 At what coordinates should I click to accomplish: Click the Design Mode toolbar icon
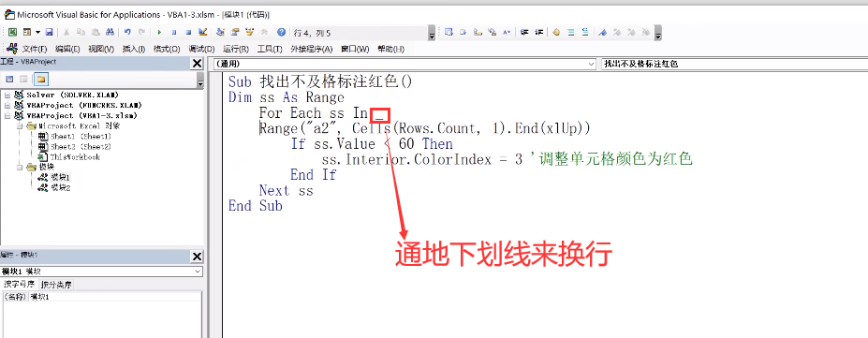click(202, 33)
